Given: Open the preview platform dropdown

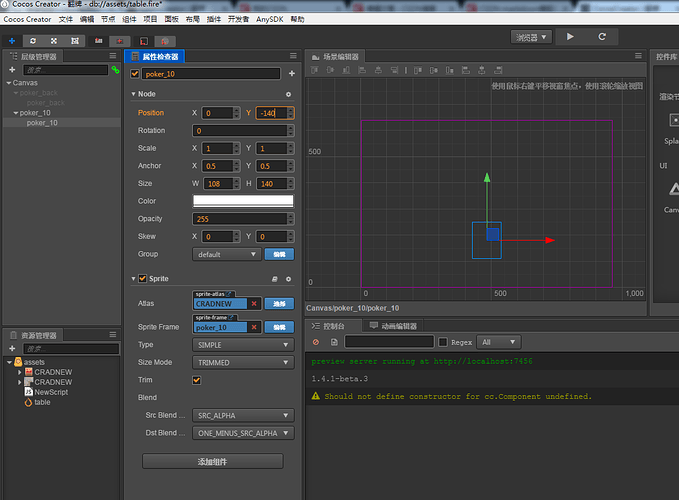Looking at the screenshot, I should point(532,37).
